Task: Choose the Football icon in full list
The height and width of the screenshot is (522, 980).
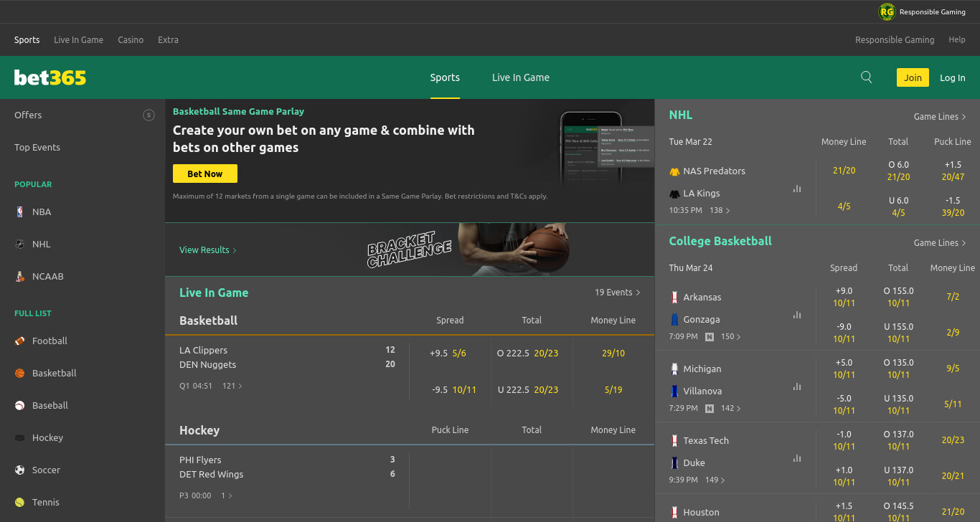Action: pos(20,341)
